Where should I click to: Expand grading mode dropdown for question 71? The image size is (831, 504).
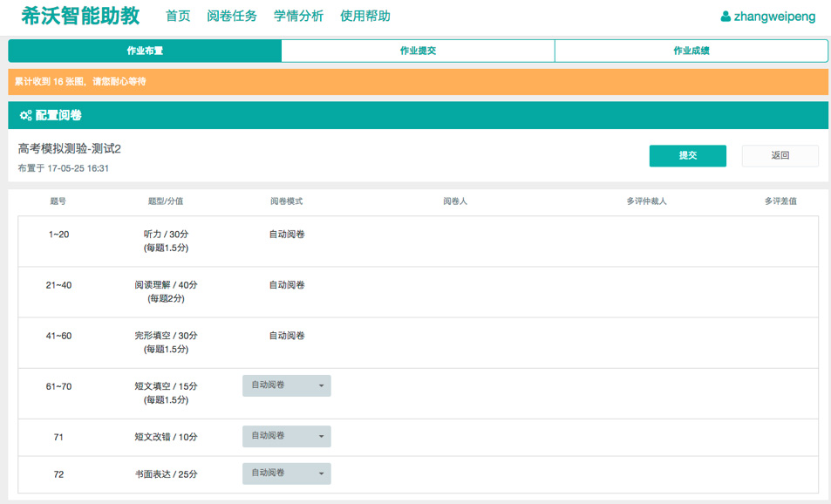(286, 436)
